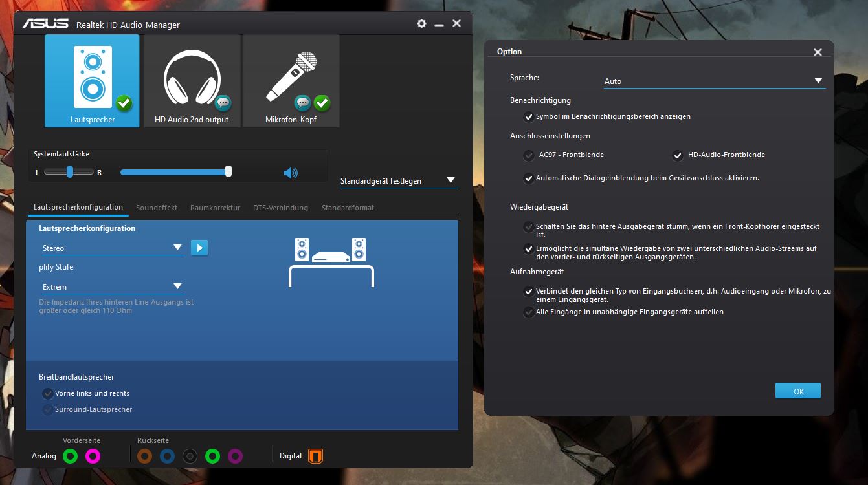Click the L/R balance slider handle
868x485 pixels.
click(x=70, y=171)
